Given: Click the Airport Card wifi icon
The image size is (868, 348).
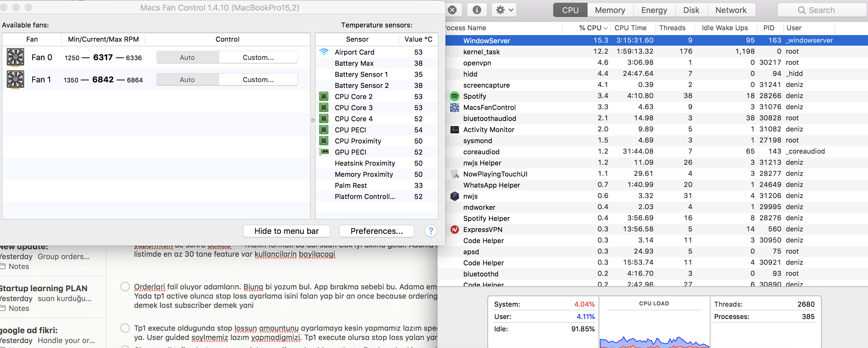Looking at the screenshot, I should pyautogui.click(x=323, y=52).
